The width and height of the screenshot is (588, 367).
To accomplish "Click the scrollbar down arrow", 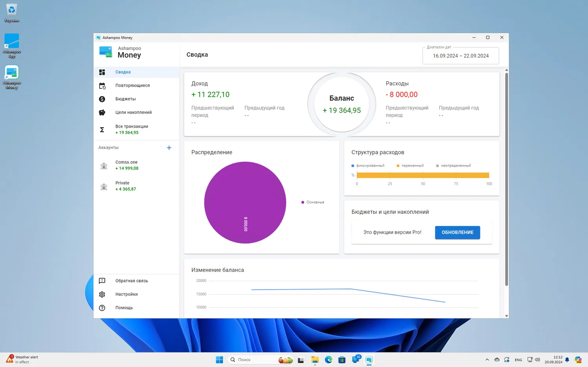I will 506,316.
